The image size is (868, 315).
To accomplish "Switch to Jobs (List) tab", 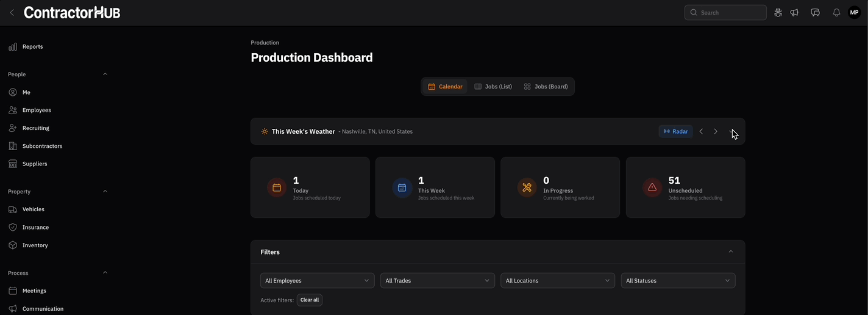I will click(493, 87).
